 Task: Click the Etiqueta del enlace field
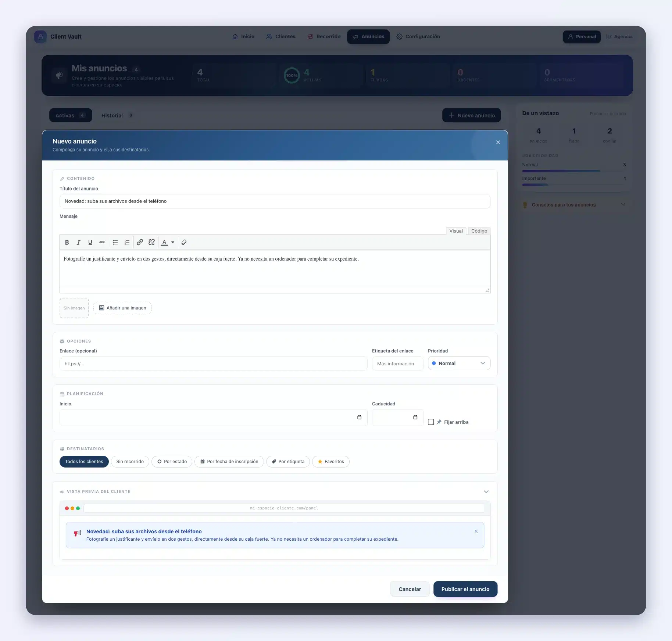[398, 364]
